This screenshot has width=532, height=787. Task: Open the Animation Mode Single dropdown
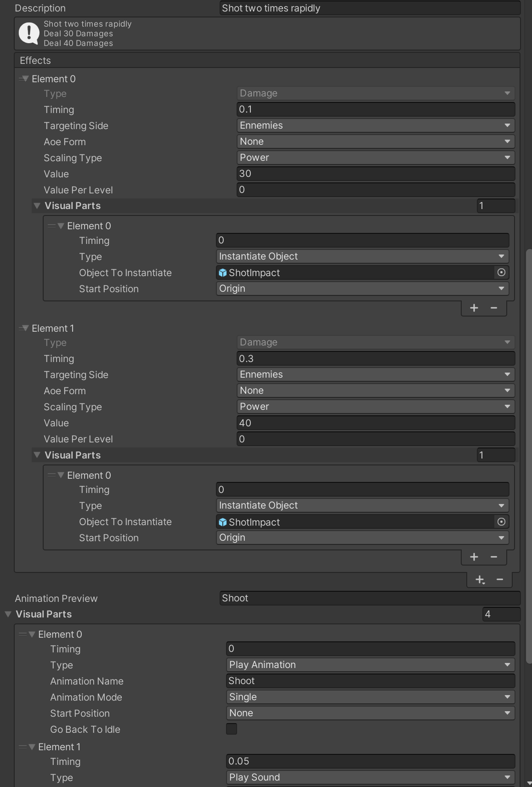pos(370,697)
